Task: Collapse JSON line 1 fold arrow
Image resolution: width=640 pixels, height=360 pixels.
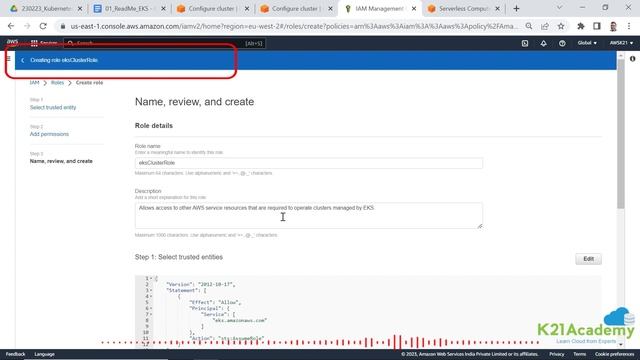Action: [x=151, y=278]
